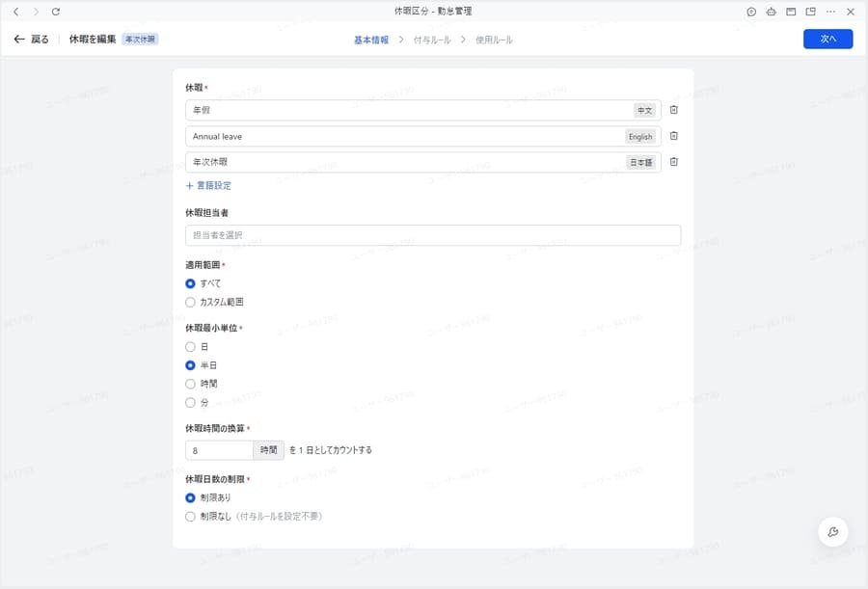Click the back arrow next to 戻る
This screenshot has height=589, width=868.
coord(19,40)
